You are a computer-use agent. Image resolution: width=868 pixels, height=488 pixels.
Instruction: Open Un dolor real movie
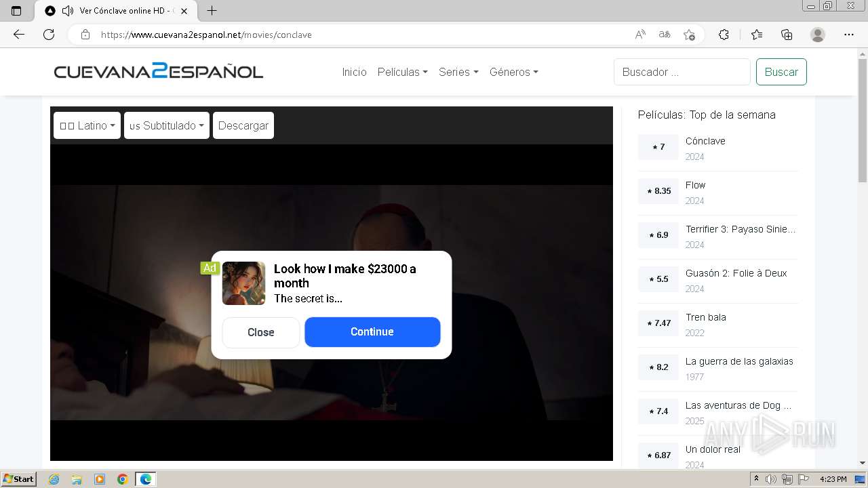[x=713, y=449]
